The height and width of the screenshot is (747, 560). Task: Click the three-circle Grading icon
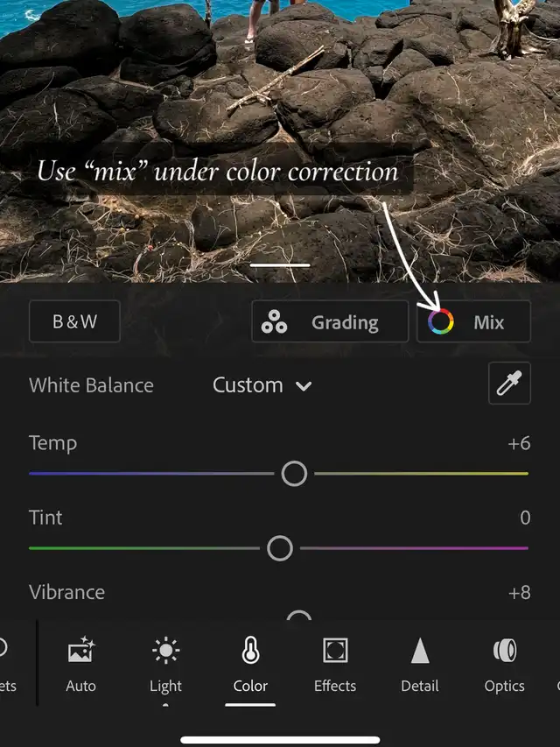click(274, 321)
